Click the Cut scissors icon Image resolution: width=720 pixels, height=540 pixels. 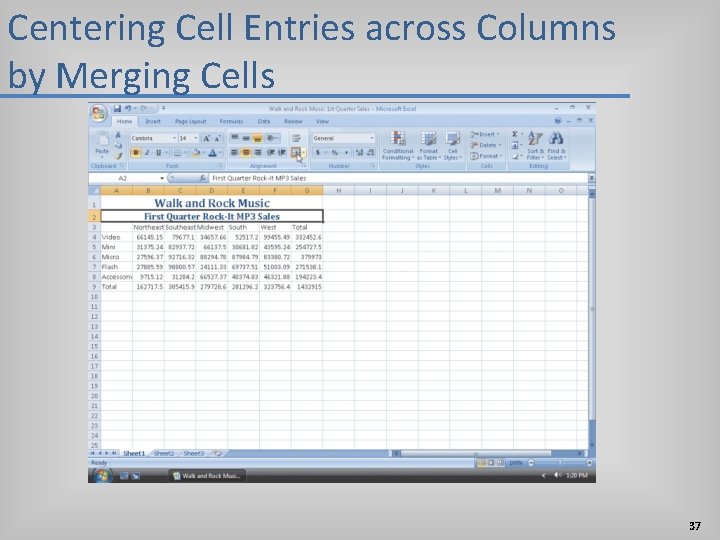point(118,135)
